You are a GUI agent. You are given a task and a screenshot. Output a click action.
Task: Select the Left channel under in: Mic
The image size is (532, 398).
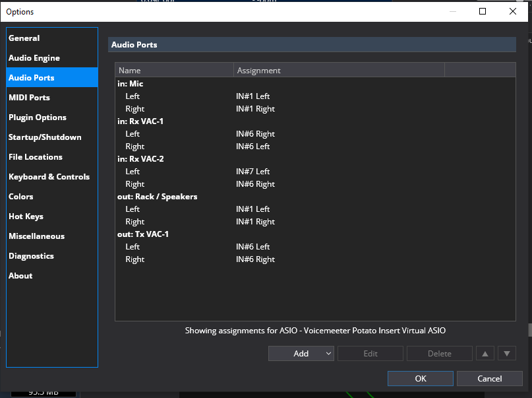tap(315, 96)
